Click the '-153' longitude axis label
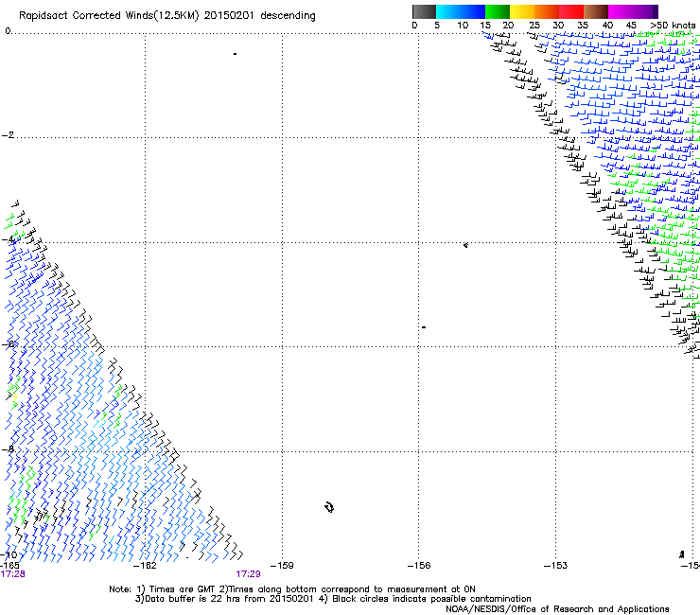The width and height of the screenshot is (700, 615). tap(555, 566)
